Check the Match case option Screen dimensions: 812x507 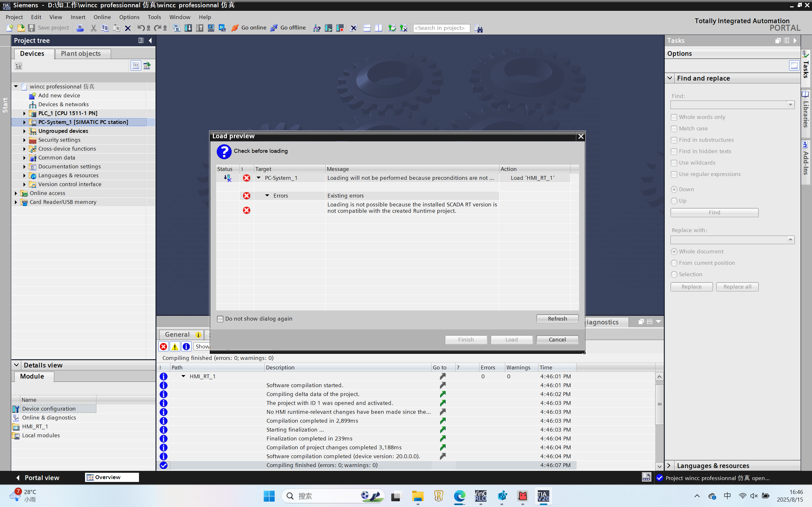tap(674, 128)
